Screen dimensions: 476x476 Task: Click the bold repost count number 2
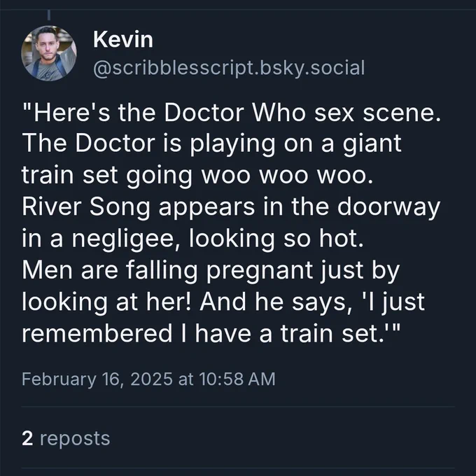pos(27,438)
